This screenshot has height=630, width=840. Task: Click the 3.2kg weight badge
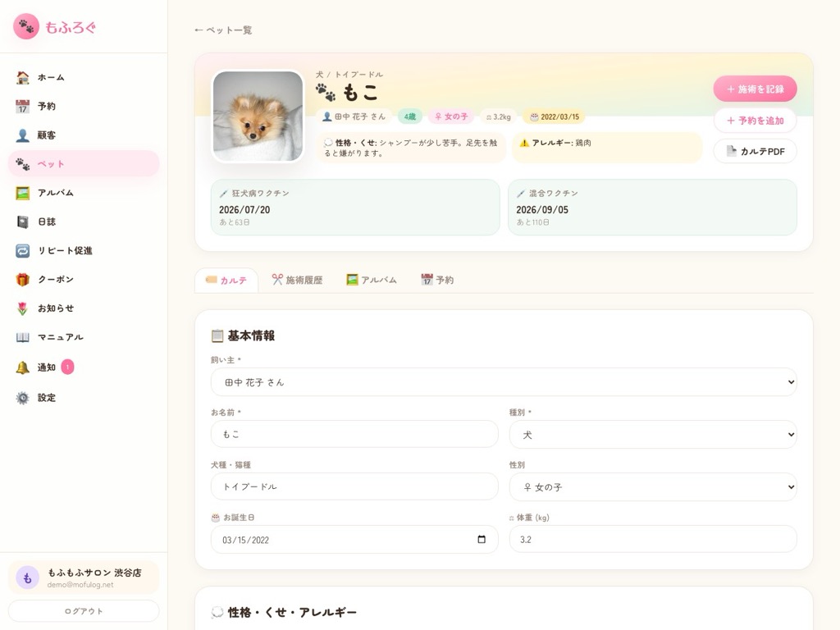498,116
